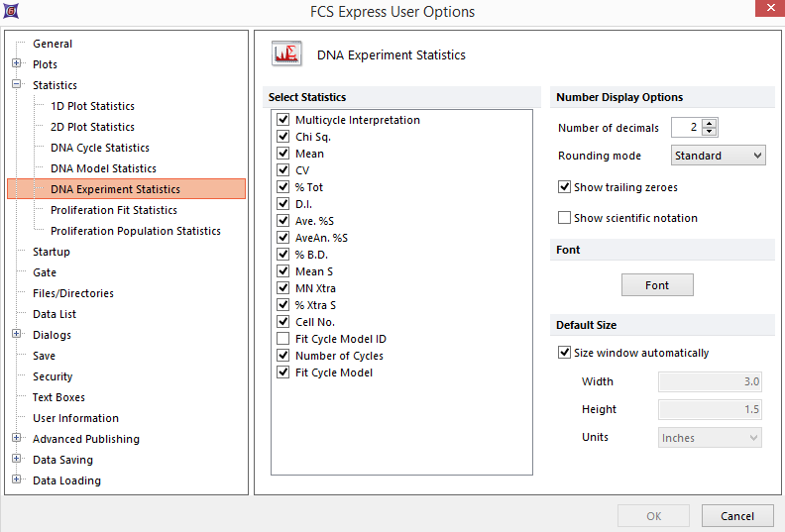Open the Rounding mode dropdown

718,156
